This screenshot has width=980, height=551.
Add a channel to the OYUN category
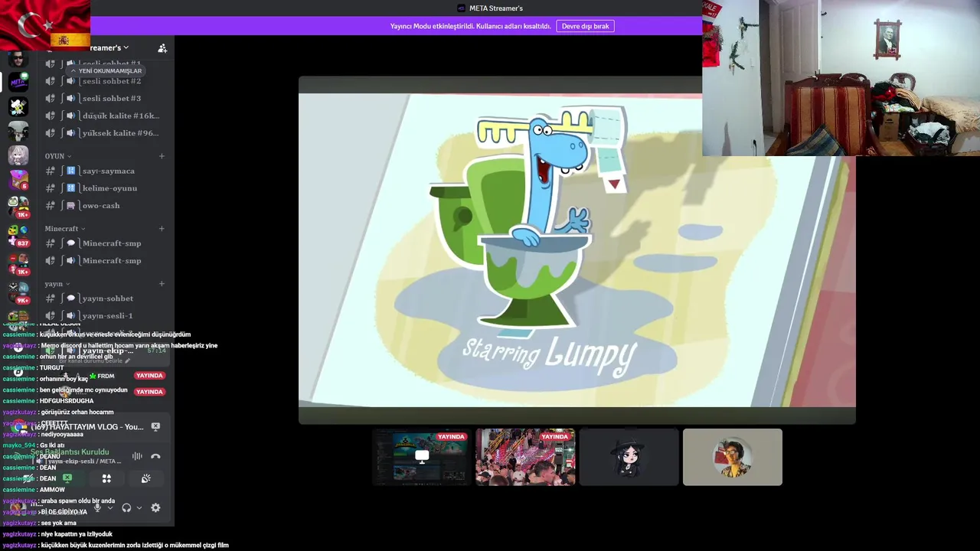pyautogui.click(x=162, y=156)
